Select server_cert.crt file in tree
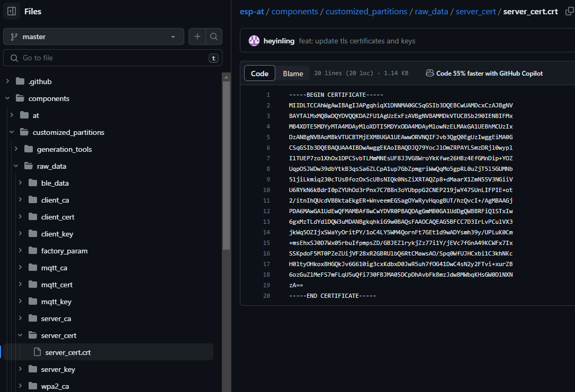 [x=68, y=352]
